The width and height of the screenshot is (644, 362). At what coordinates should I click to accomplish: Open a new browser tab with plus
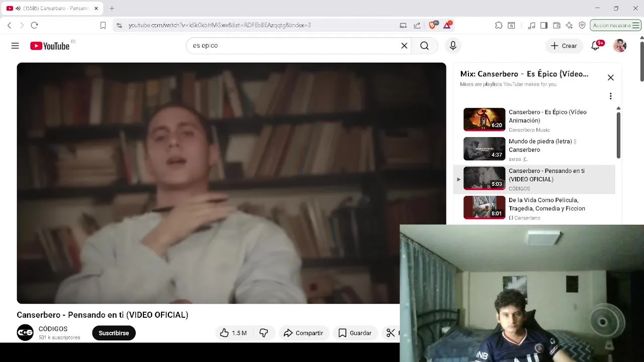(112, 9)
